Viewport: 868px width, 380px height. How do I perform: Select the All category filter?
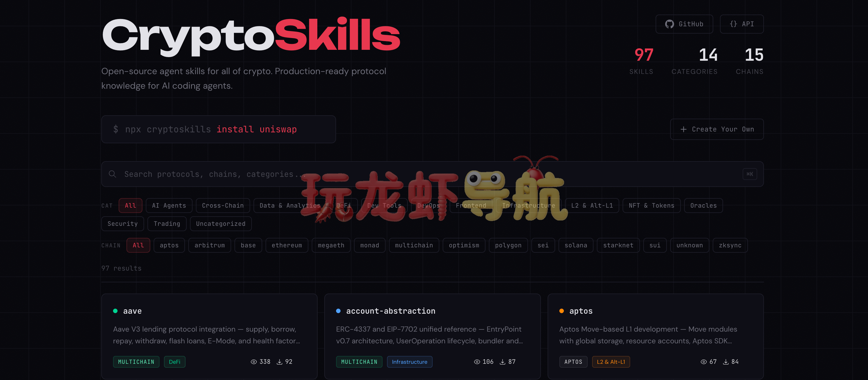pos(130,205)
